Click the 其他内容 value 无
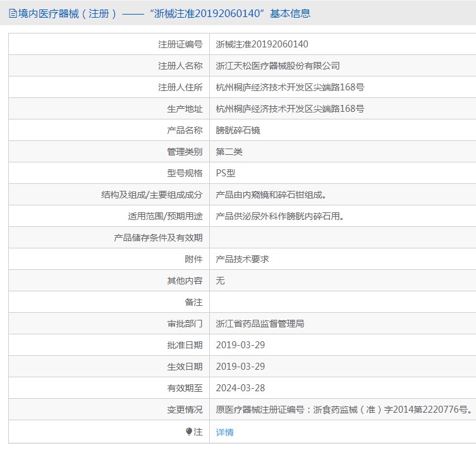This screenshot has width=476, height=450. tap(221, 281)
